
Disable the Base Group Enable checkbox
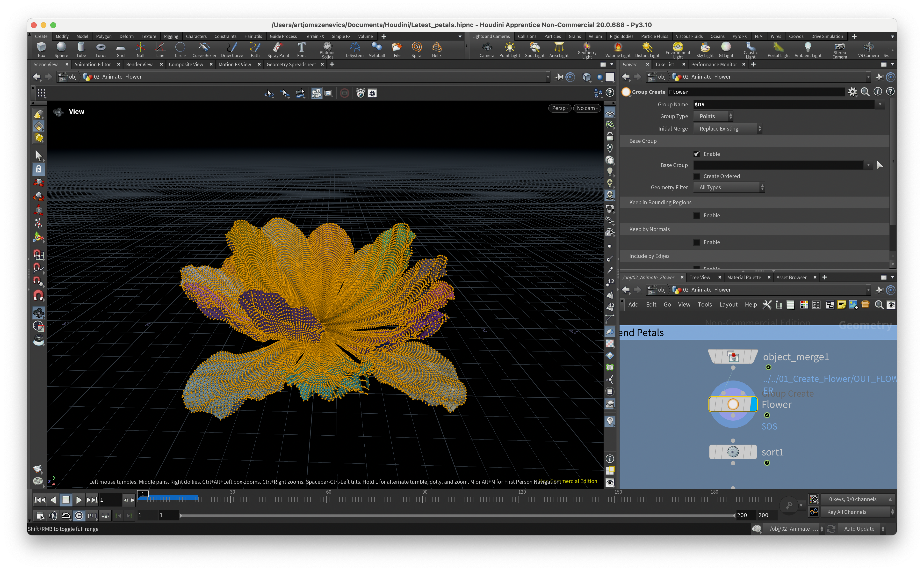tap(697, 154)
